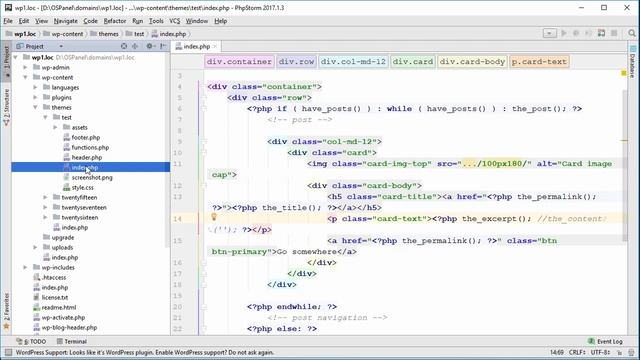Image resolution: width=640 pixels, height=360 pixels.
Task: Click the Run with Coverage toolbar icon
Action: pos(588,33)
